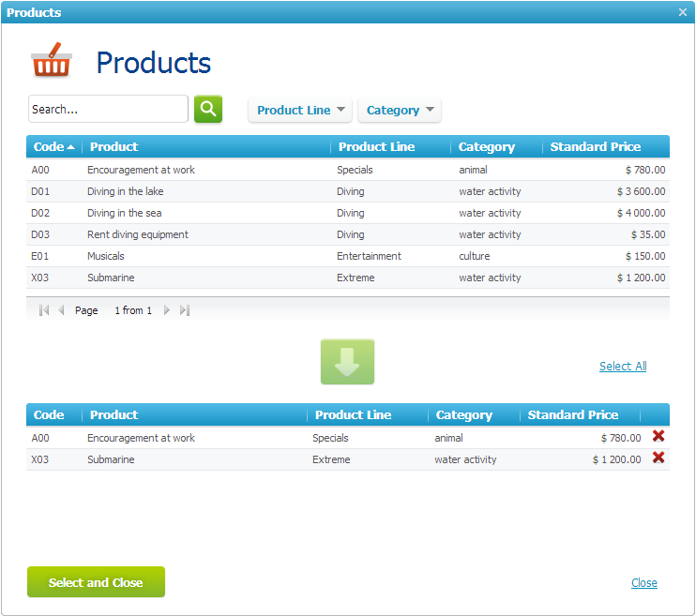
Task: Click Entertainment product line cell
Action: coord(369,256)
